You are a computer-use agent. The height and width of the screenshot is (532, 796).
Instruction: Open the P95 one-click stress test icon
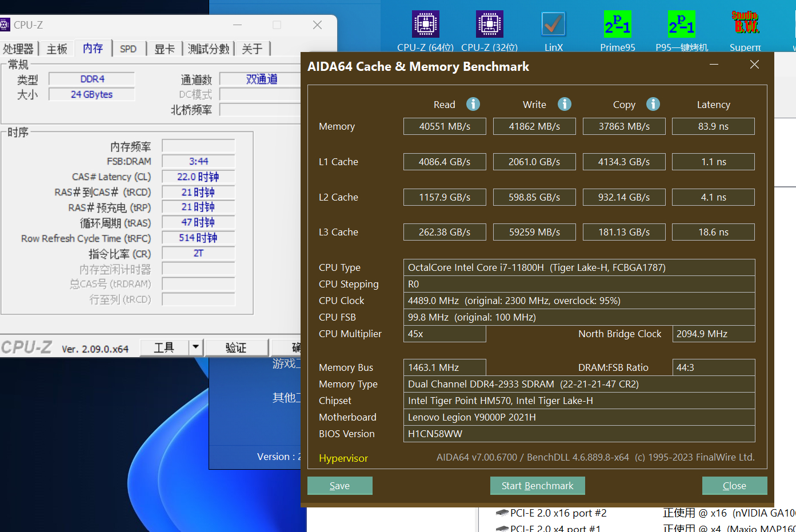point(682,31)
